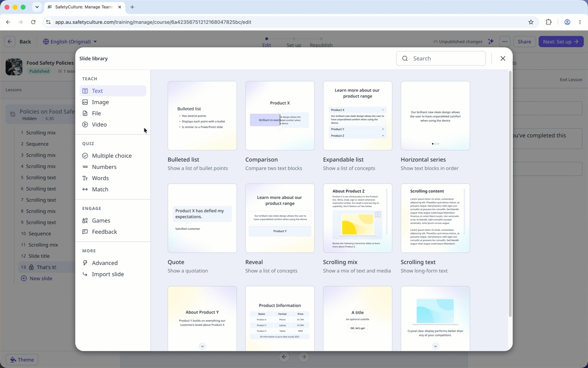Click the Published badge

click(39, 71)
